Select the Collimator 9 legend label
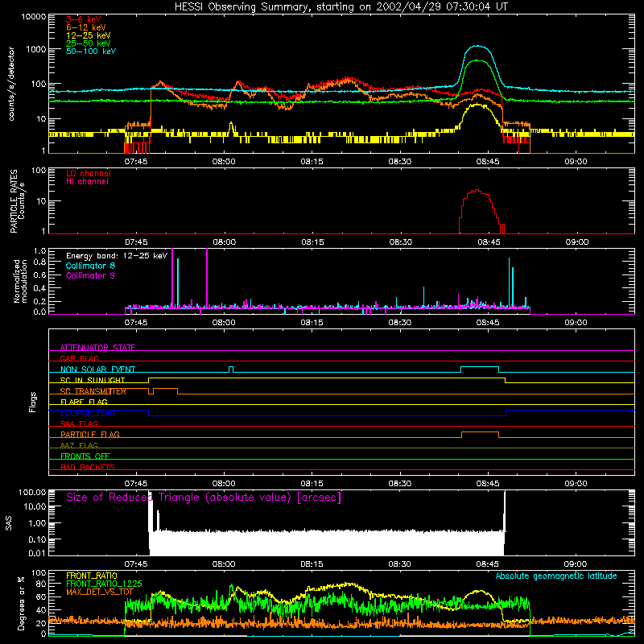 click(x=90, y=275)
